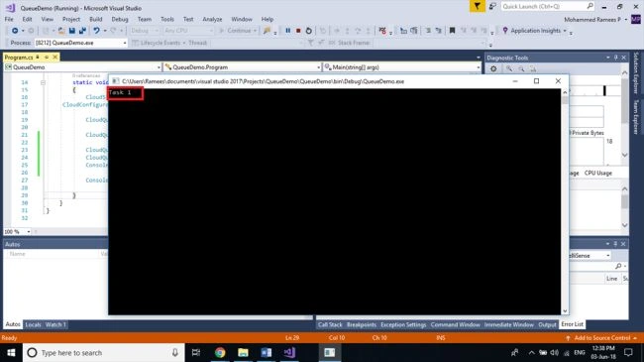This screenshot has width=644, height=362.
Task: Close the Program.cs tab
Action: click(x=55, y=58)
